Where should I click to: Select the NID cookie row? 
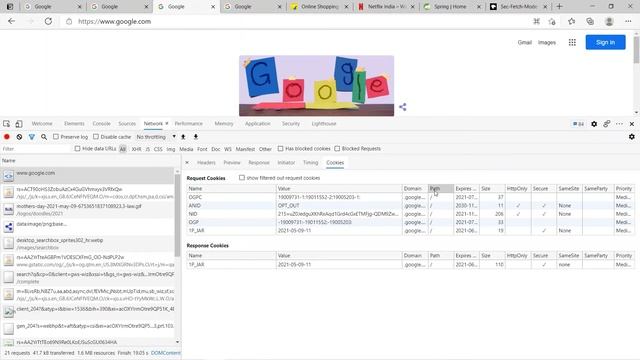click(x=410, y=214)
